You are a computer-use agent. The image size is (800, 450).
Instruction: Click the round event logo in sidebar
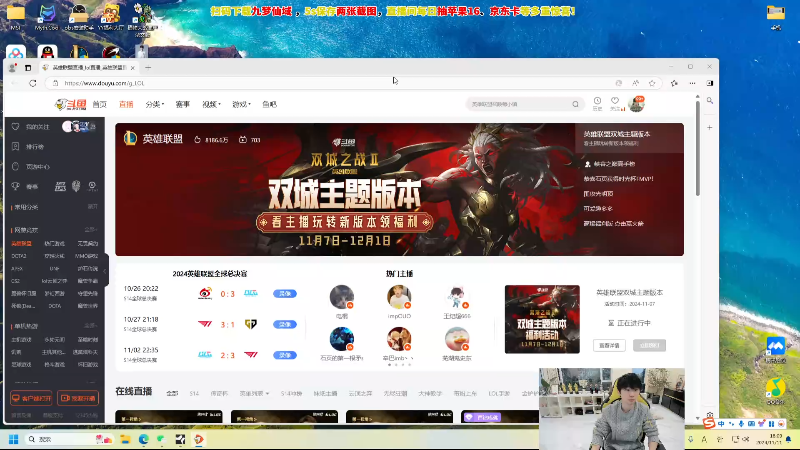pos(92,187)
